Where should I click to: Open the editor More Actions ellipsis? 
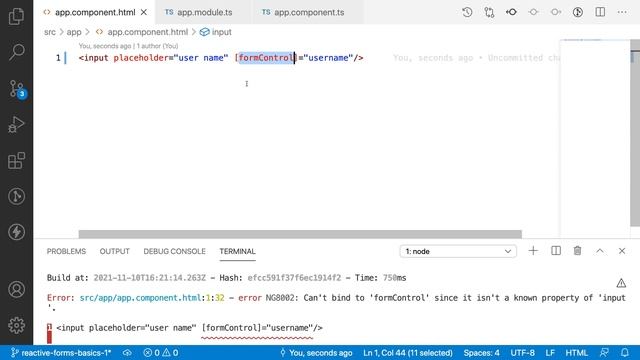tap(622, 12)
